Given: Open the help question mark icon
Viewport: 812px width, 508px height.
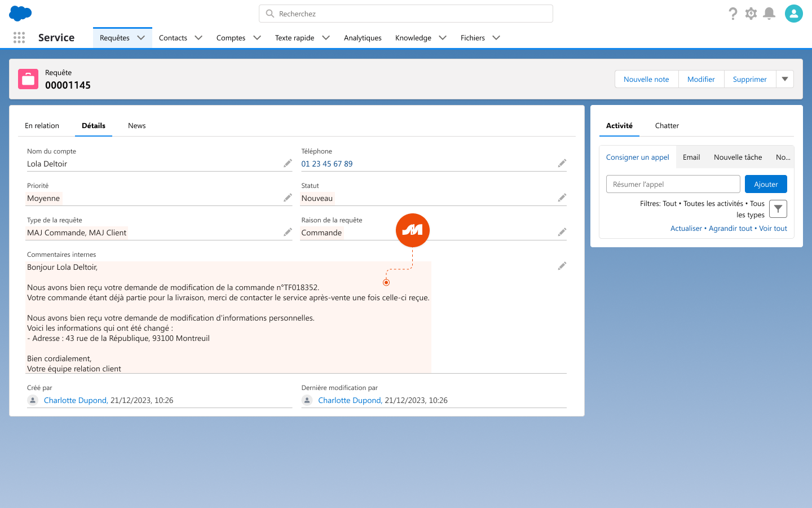Looking at the screenshot, I should pyautogui.click(x=732, y=14).
